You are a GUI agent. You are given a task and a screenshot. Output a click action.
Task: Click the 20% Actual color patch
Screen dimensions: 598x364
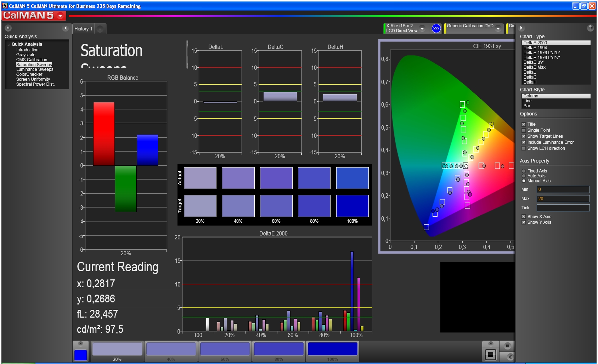click(x=200, y=178)
